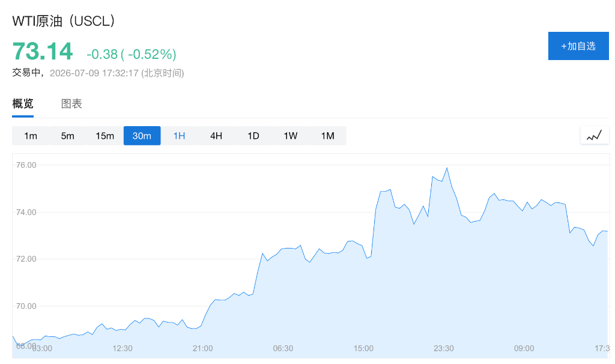Switch chart to 4H timeframe
This screenshot has height=364, width=615.
pyautogui.click(x=216, y=136)
